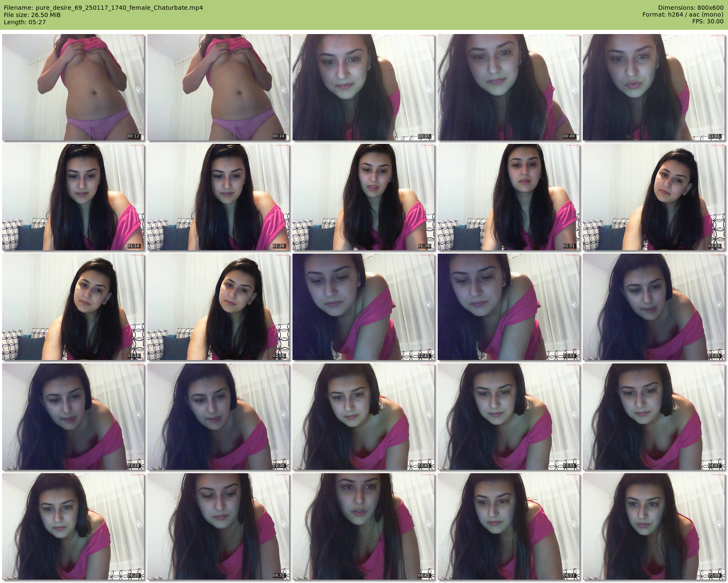Screen dimensions: 728x583
Task: Click the Length 05:27 label
Action: tap(25, 22)
